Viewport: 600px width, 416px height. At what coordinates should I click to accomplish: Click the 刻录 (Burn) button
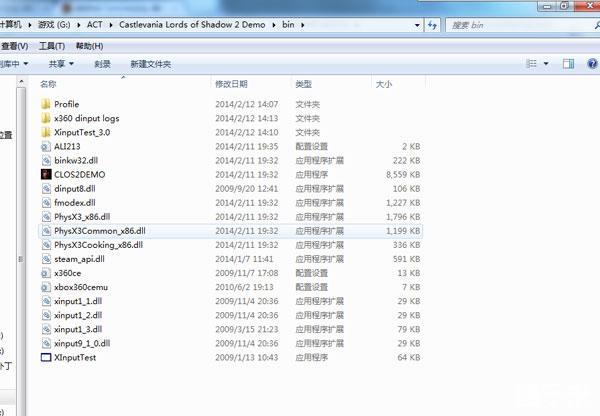(102, 64)
